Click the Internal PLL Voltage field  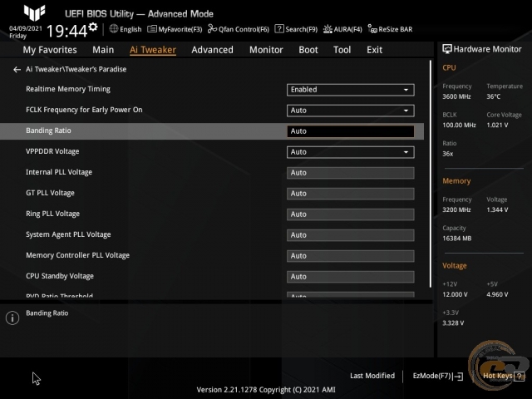point(351,173)
